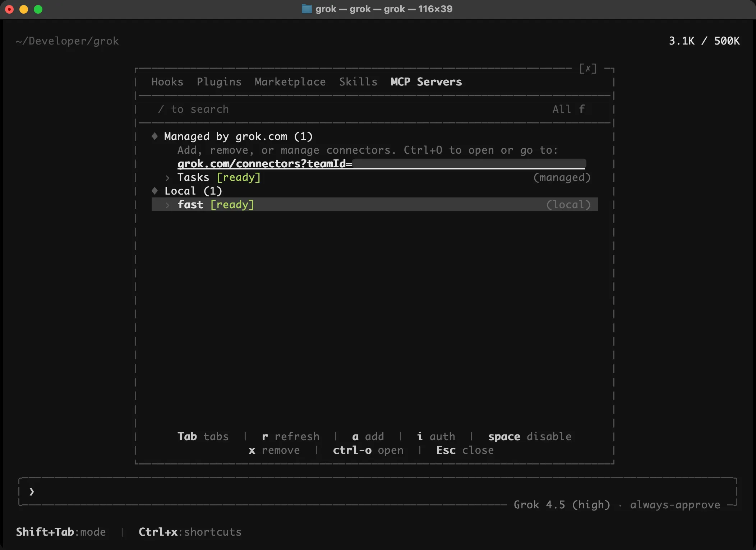Click the 'x remove' shortcut
Image resolution: width=756 pixels, height=550 pixels.
[x=274, y=450]
